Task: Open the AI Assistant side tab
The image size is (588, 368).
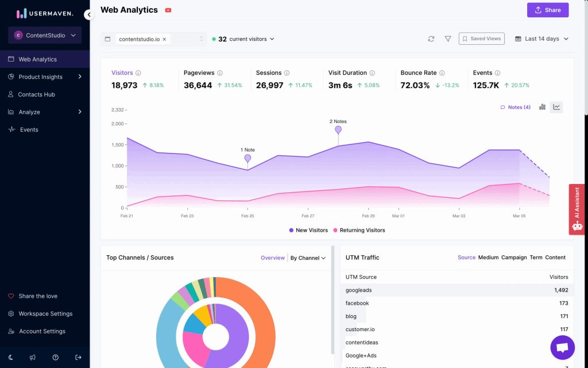Action: pos(577,209)
